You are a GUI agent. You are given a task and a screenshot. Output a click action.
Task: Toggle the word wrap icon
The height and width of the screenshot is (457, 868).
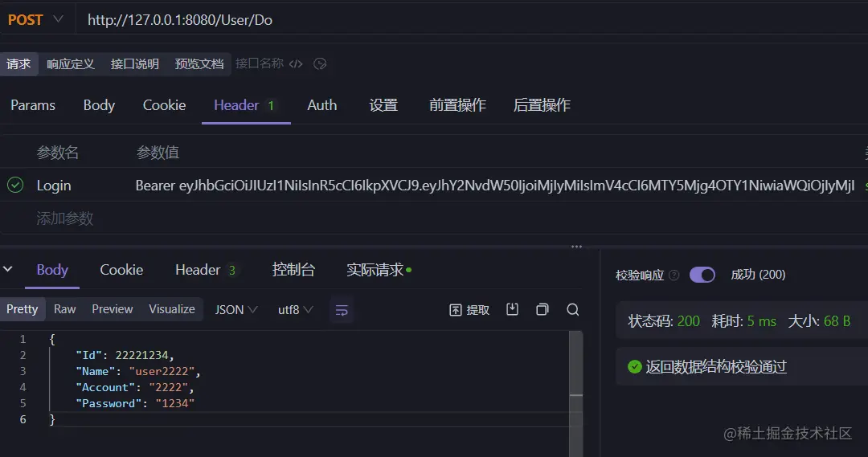[342, 310]
